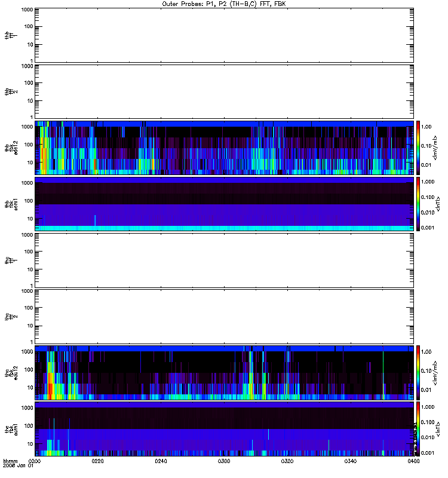This screenshot has height=478, width=448.
Task: Click the empty thb fff 2 panel
Action: (x=225, y=91)
